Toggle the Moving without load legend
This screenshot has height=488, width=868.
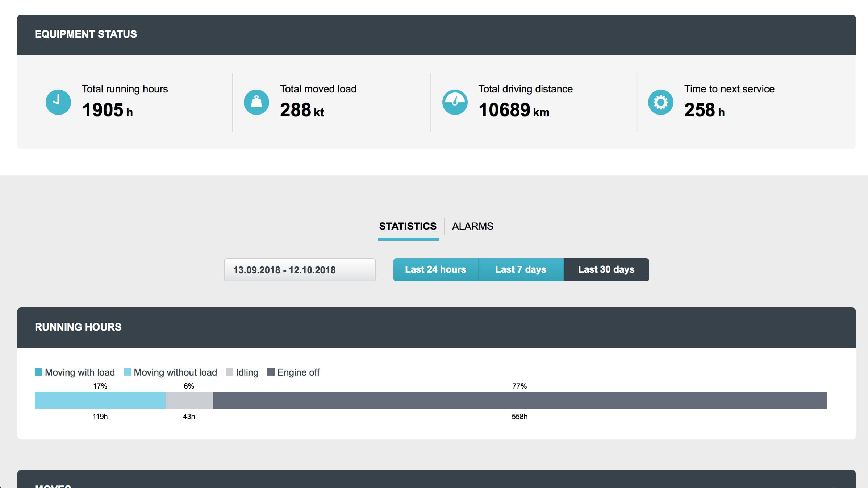pyautogui.click(x=175, y=372)
